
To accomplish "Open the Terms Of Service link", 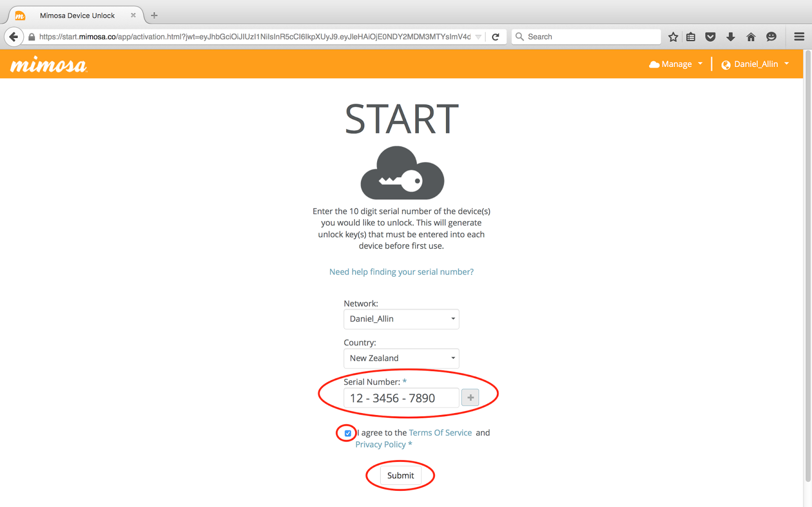I will [x=441, y=432].
